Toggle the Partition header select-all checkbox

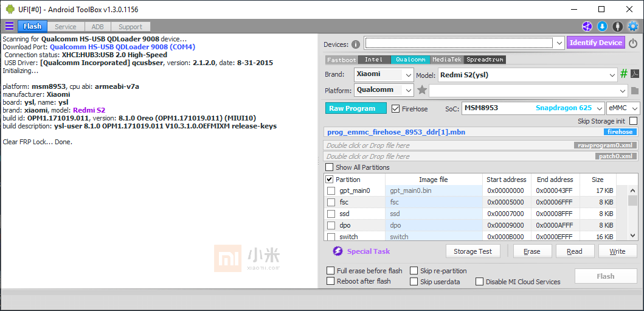pyautogui.click(x=330, y=180)
